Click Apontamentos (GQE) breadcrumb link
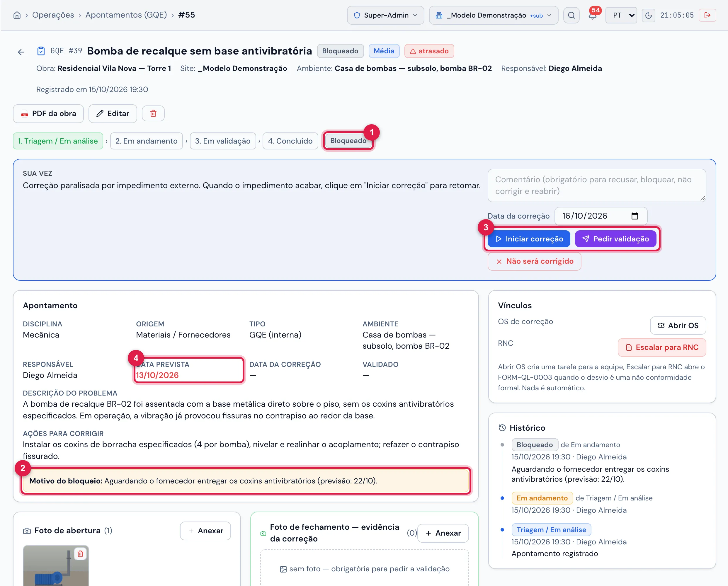The image size is (728, 586). (126, 15)
